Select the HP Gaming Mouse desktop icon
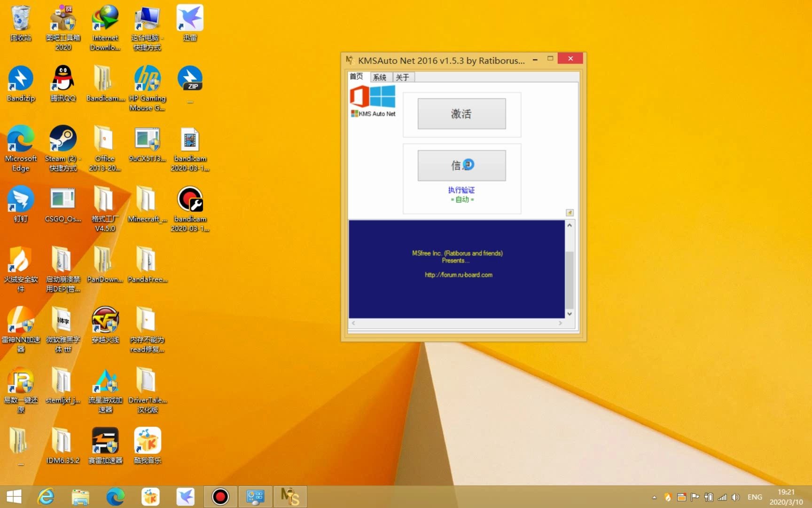812x508 pixels. [x=147, y=88]
